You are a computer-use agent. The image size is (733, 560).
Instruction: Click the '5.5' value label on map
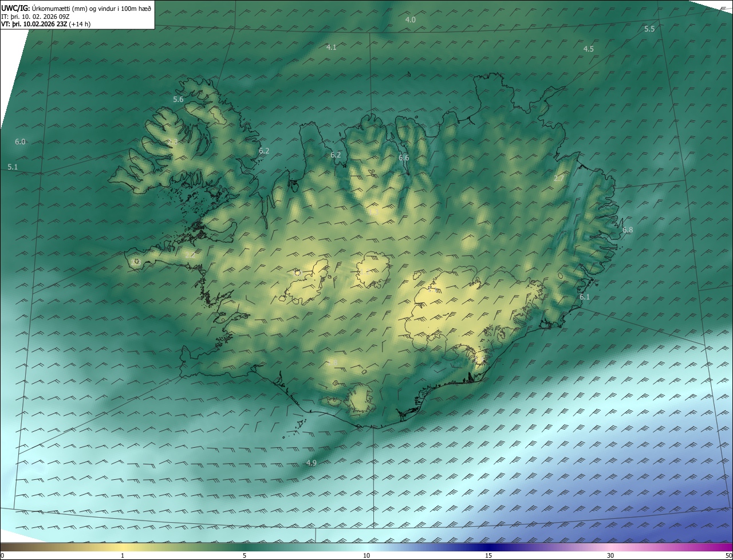649,29
